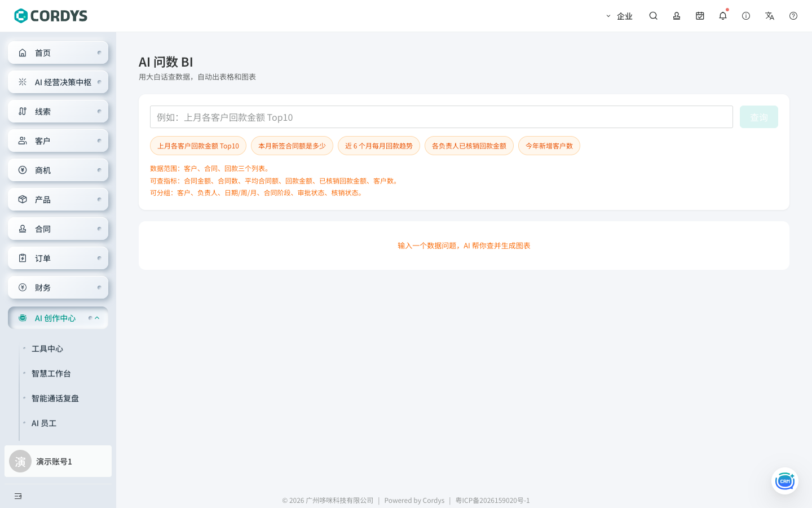Choose 近 6 个月每月回款趋势 suggestion

pyautogui.click(x=379, y=146)
